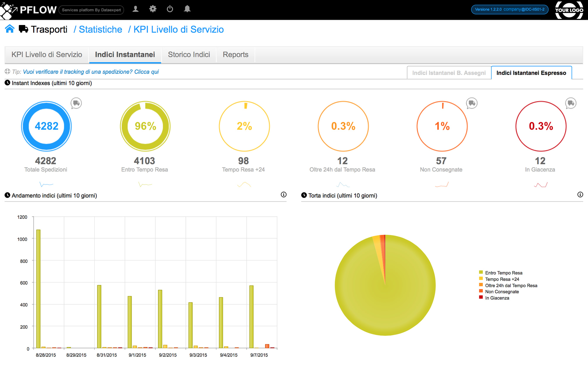Open the Storico Indici tab
The width and height of the screenshot is (588, 369).
[189, 55]
